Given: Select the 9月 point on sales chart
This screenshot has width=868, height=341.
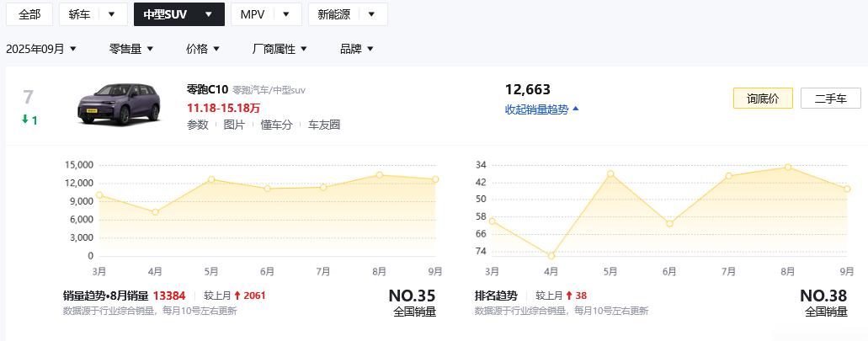Looking at the screenshot, I should [435, 179].
